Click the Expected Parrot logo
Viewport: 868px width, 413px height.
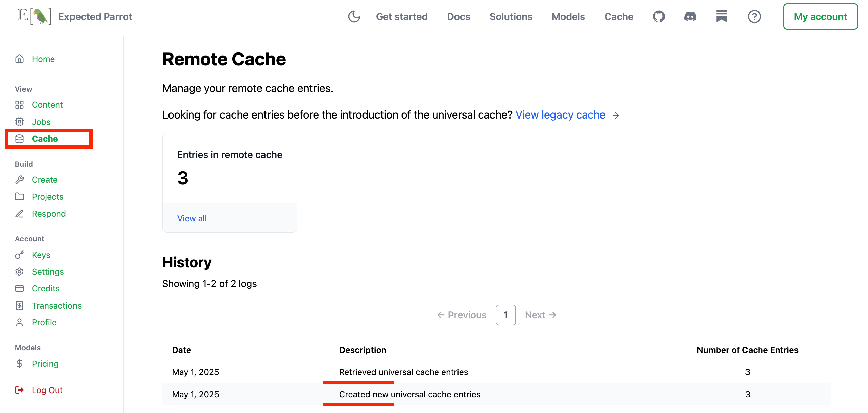point(34,16)
